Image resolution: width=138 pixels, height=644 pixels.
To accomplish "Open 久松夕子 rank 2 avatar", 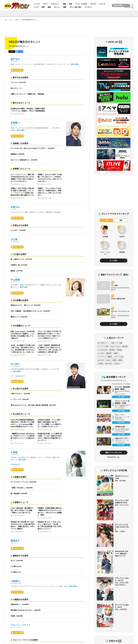I will coord(122,230).
